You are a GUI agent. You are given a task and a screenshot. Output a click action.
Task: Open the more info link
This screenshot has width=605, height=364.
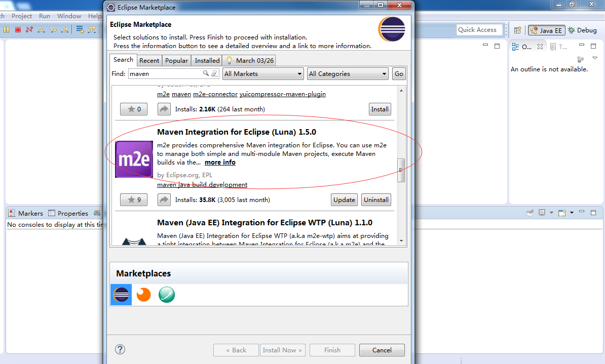220,163
